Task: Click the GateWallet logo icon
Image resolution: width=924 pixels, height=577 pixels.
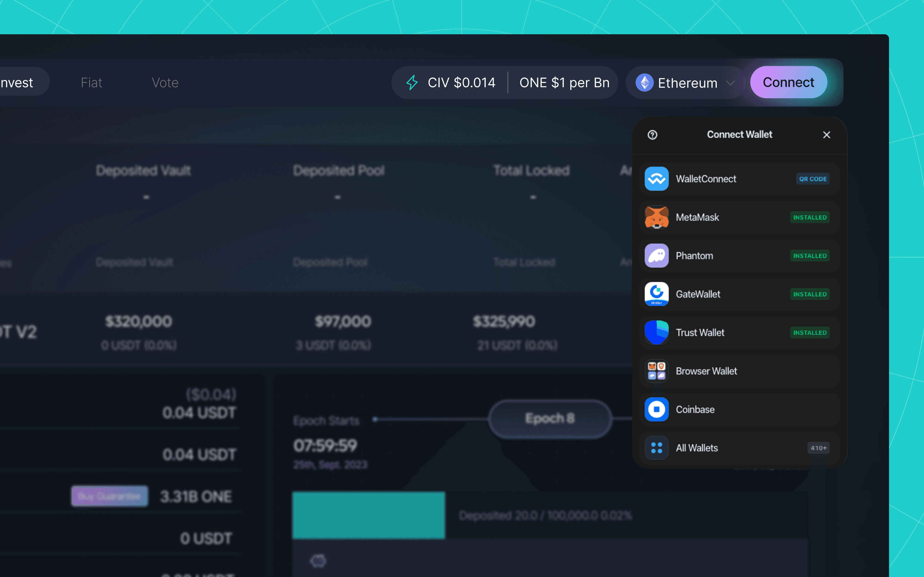Action: point(656,294)
